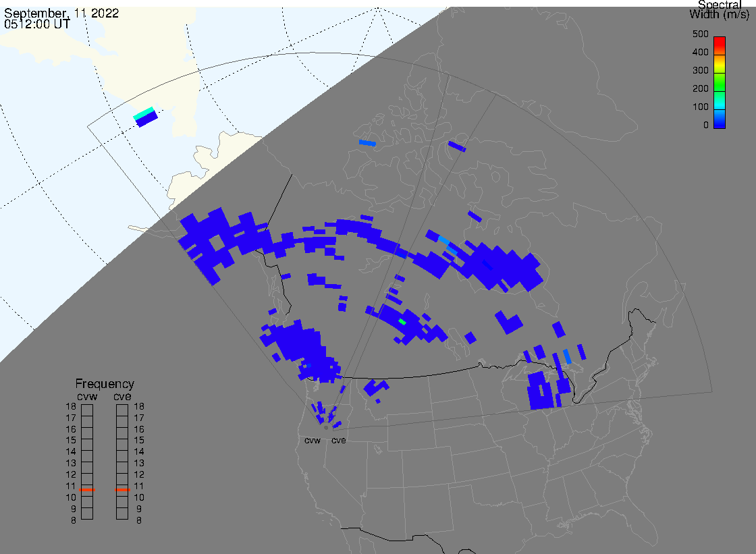Click the '11' label left of cvw scale

click(71, 486)
